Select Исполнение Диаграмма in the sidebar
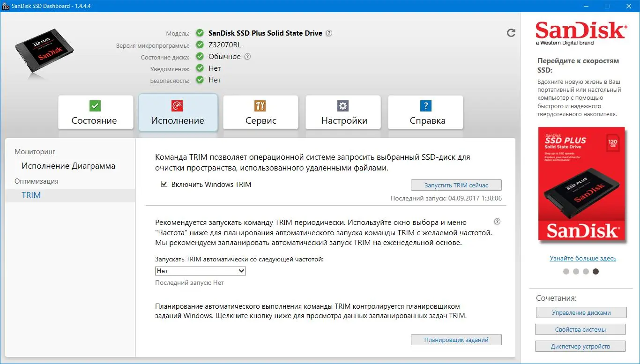Screen dimensions: 640x364 tap(68, 166)
